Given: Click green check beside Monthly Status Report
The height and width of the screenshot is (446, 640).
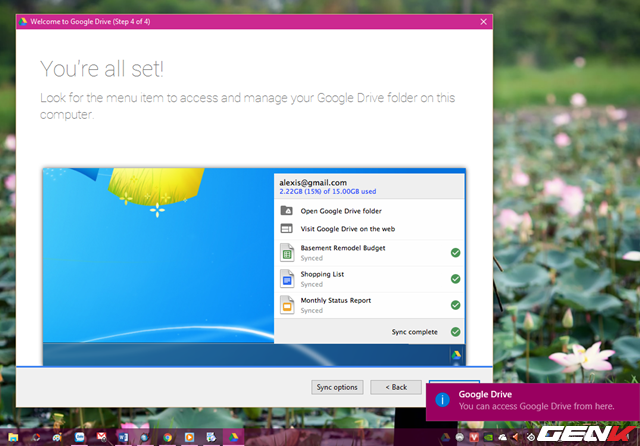Looking at the screenshot, I should point(455,305).
